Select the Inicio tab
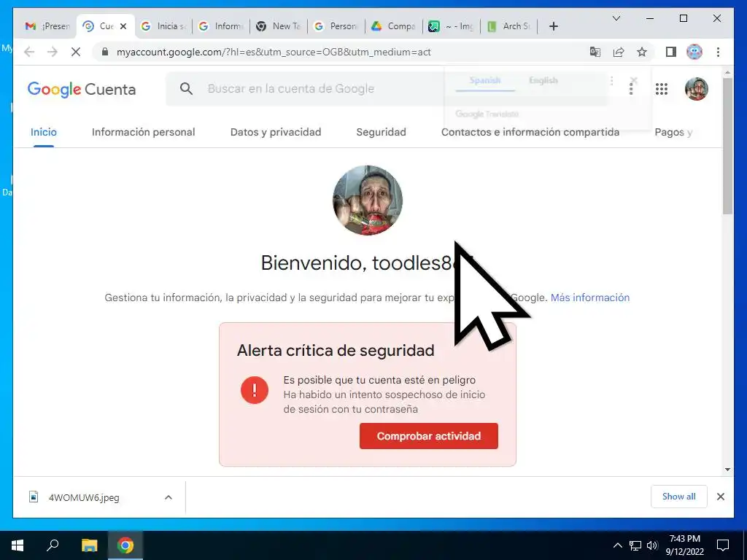Screen dimensions: 747x560 (x=43, y=133)
